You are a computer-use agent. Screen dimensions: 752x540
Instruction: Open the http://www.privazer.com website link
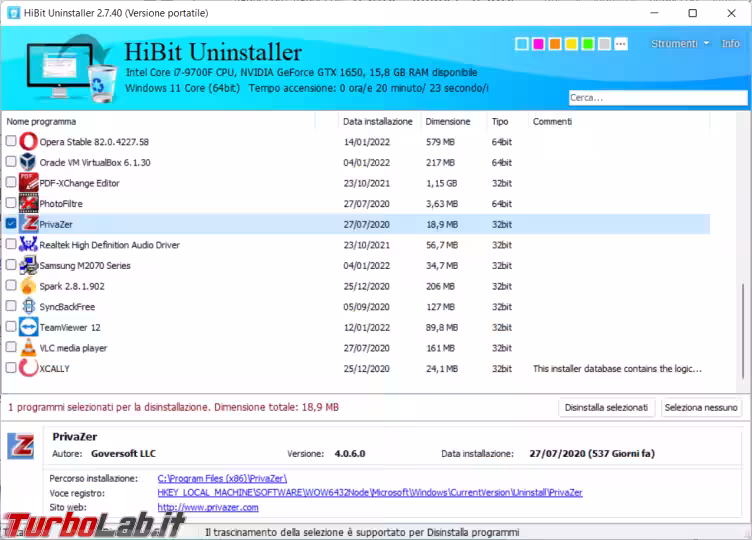pos(208,507)
